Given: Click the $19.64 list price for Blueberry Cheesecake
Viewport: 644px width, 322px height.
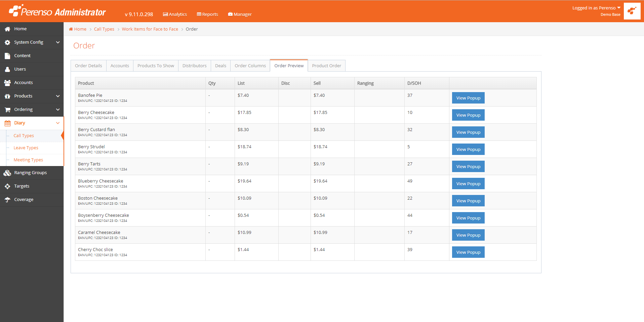Looking at the screenshot, I should [x=244, y=181].
